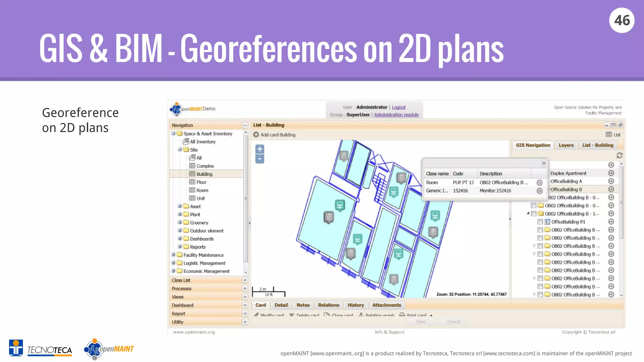
Task: Click the Floor table icon
Action: tap(192, 182)
